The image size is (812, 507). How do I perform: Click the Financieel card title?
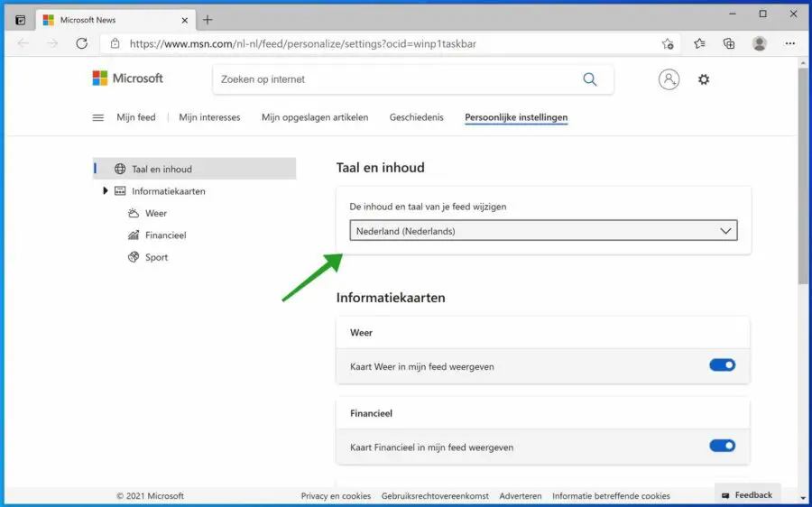point(372,413)
